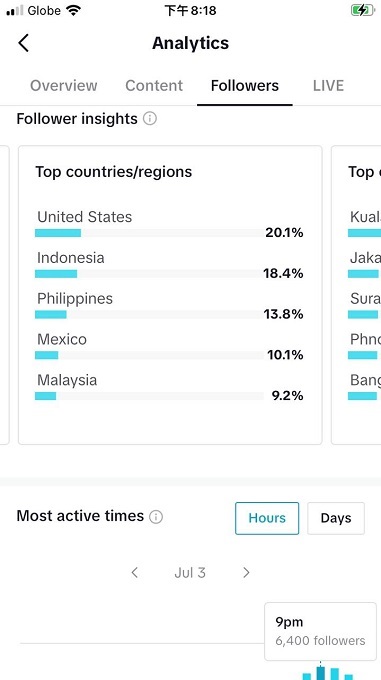Tap the Wi-Fi signal status icon
381x680 pixels.
point(74,10)
